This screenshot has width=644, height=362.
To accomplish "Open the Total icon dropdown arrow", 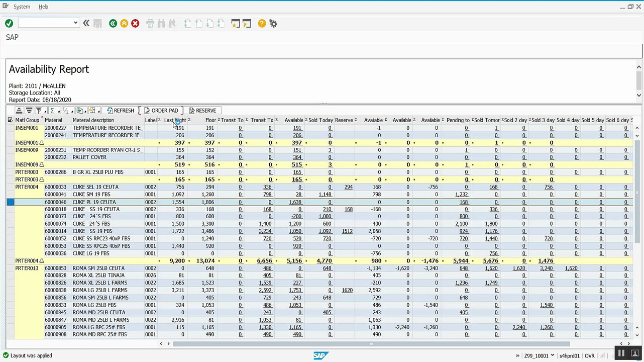I will [x=58, y=112].
